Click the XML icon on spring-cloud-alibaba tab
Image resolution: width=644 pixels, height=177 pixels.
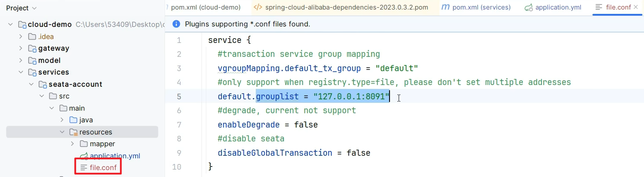258,7
